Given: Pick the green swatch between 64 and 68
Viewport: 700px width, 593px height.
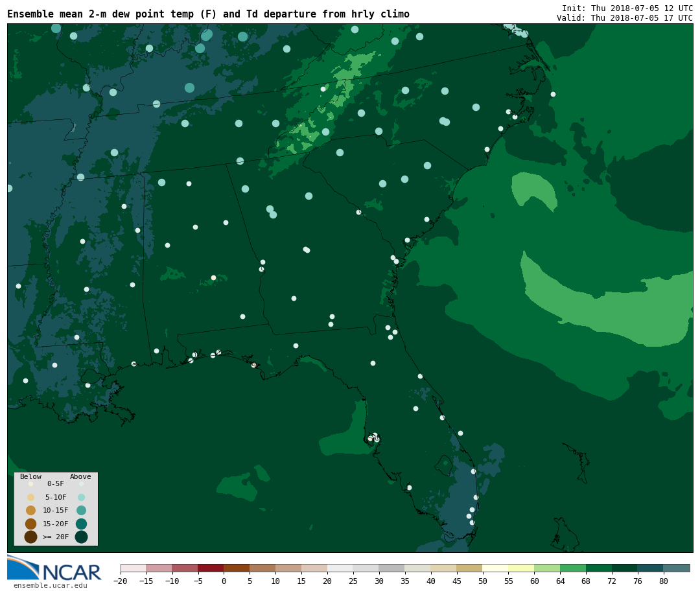Looking at the screenshot, I should [573, 568].
